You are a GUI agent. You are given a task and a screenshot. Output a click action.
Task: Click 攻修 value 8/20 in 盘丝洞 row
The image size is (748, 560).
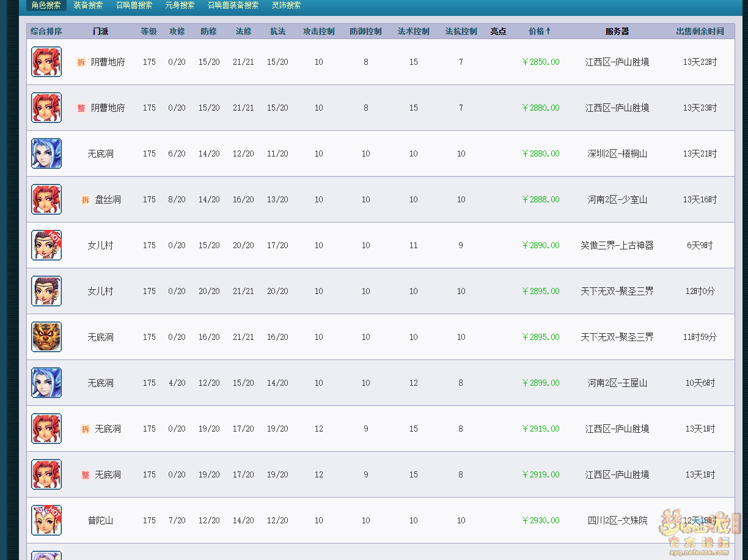[x=177, y=199]
